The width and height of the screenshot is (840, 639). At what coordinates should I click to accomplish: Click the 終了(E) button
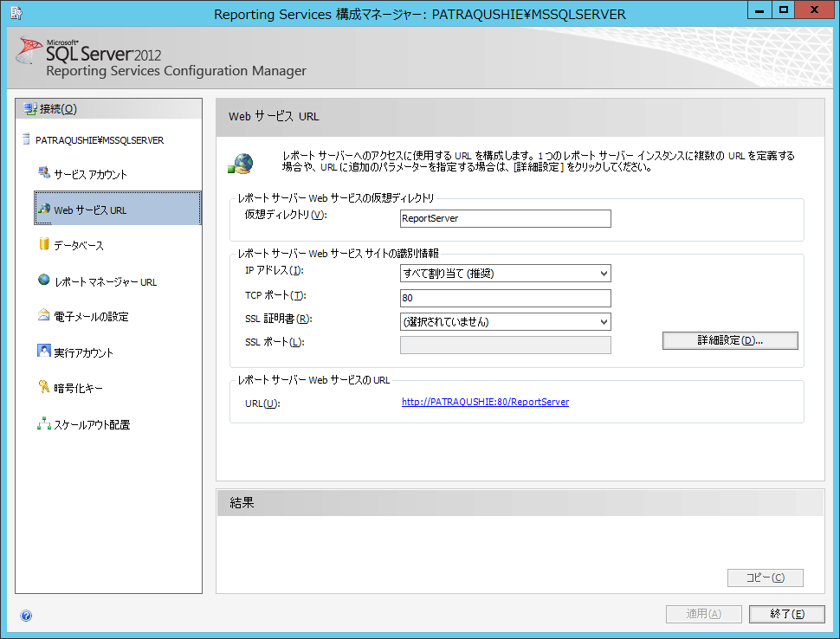pos(786,614)
